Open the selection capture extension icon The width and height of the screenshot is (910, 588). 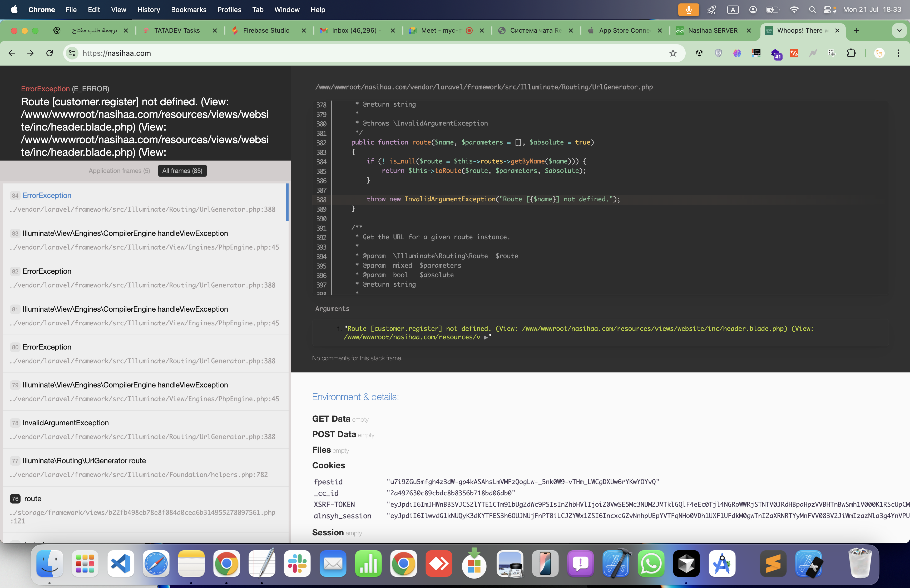pyautogui.click(x=832, y=53)
